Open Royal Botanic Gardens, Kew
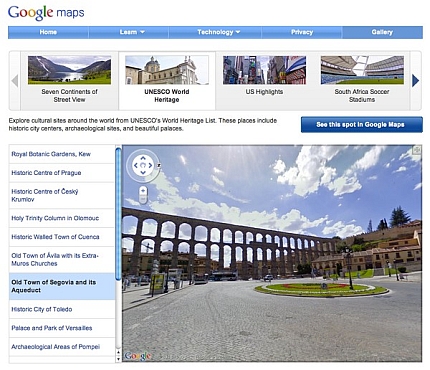 point(62,154)
